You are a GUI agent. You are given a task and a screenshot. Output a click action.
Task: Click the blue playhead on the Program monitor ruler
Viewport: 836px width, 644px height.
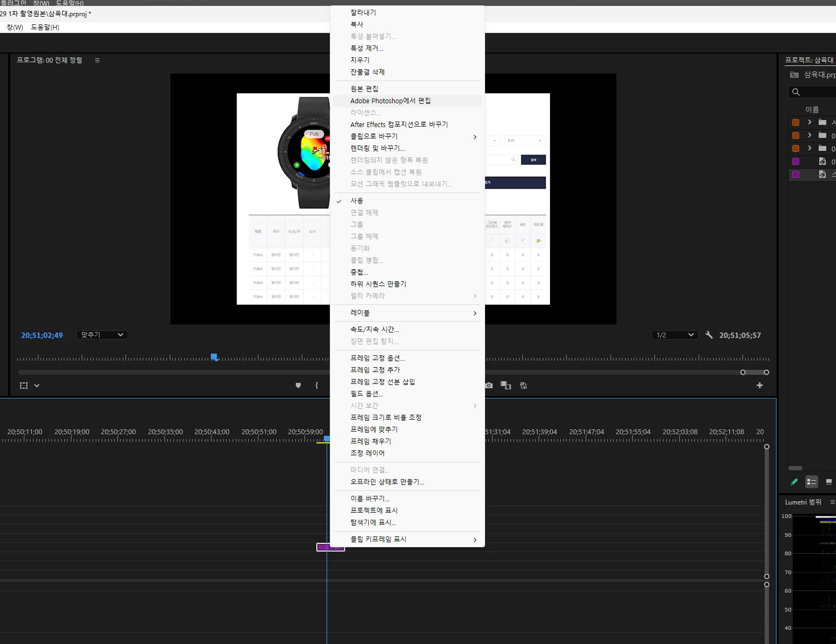(214, 357)
